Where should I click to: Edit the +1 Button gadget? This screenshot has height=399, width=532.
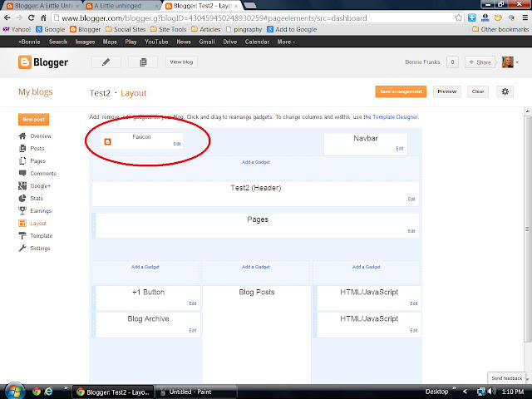(x=193, y=303)
